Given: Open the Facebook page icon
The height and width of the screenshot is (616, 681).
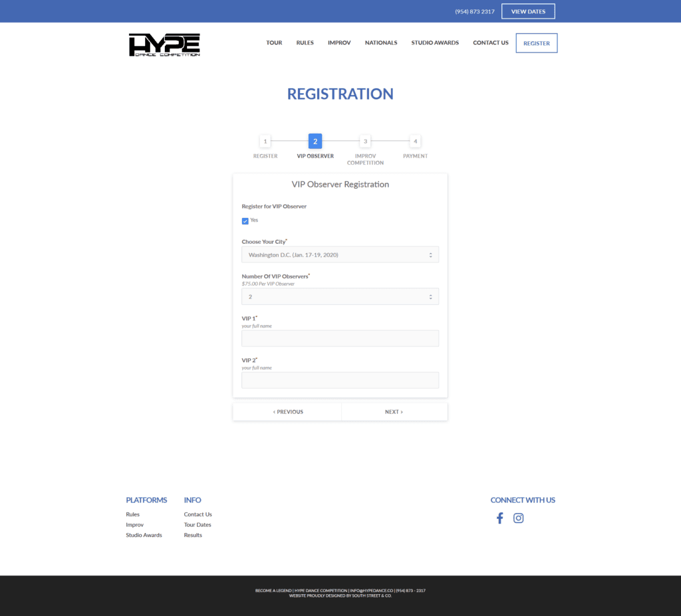Looking at the screenshot, I should (x=500, y=518).
